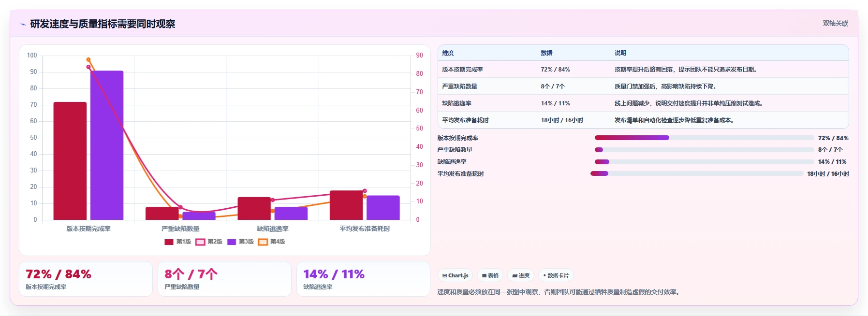Click the progress bar for 严重缺陷数量

click(704, 150)
